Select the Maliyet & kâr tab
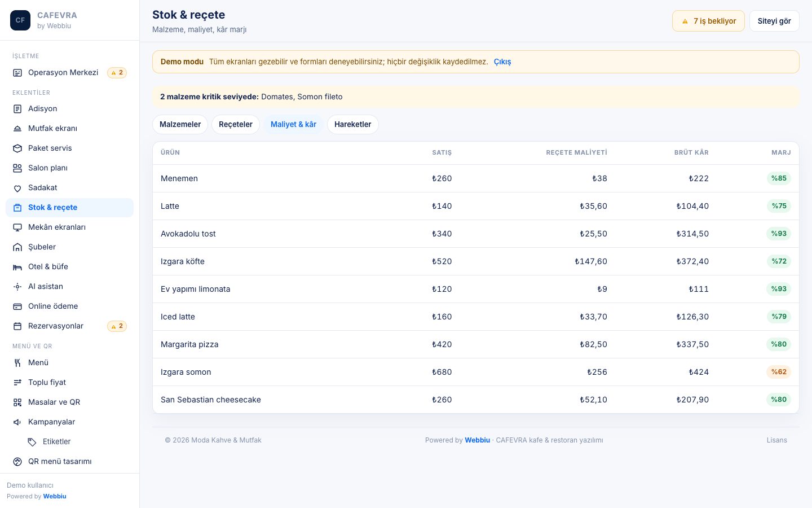 click(x=293, y=124)
